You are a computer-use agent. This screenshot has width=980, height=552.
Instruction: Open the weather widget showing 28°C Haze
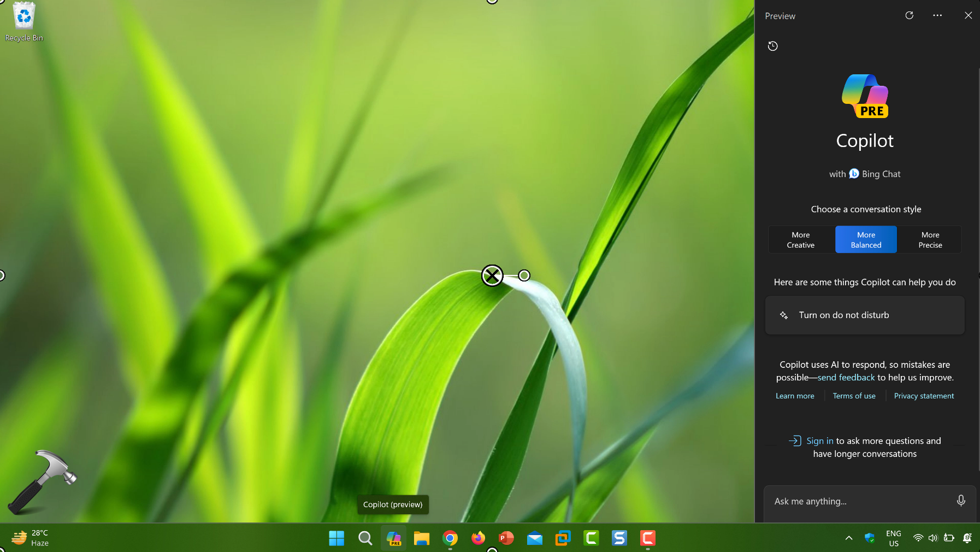tap(31, 538)
